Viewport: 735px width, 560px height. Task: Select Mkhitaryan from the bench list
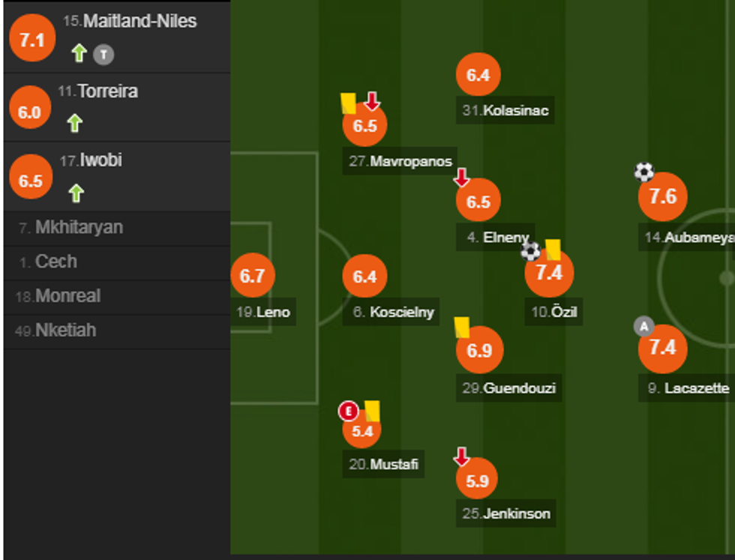(79, 228)
